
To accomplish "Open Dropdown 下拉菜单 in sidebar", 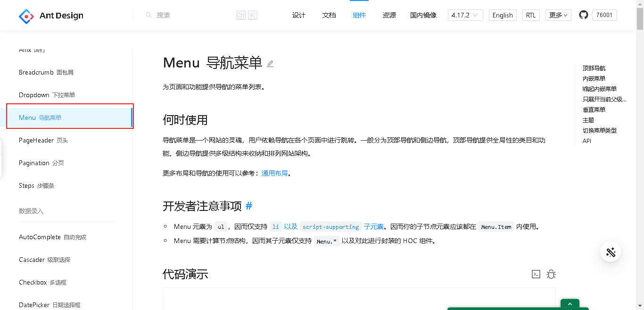I will [x=47, y=95].
